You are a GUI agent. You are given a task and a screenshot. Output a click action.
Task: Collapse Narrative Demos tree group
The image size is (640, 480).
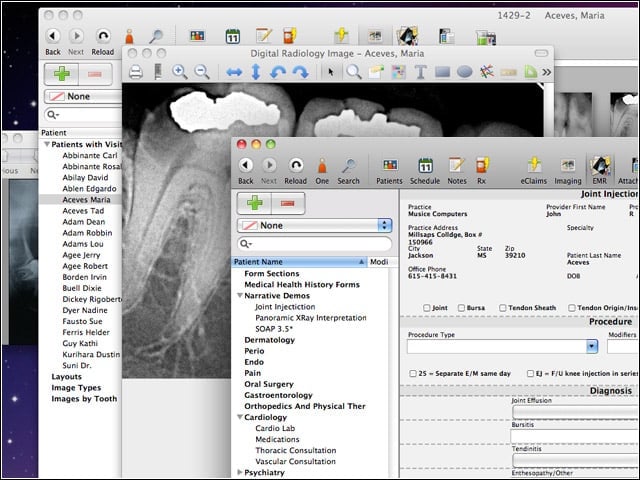240,296
